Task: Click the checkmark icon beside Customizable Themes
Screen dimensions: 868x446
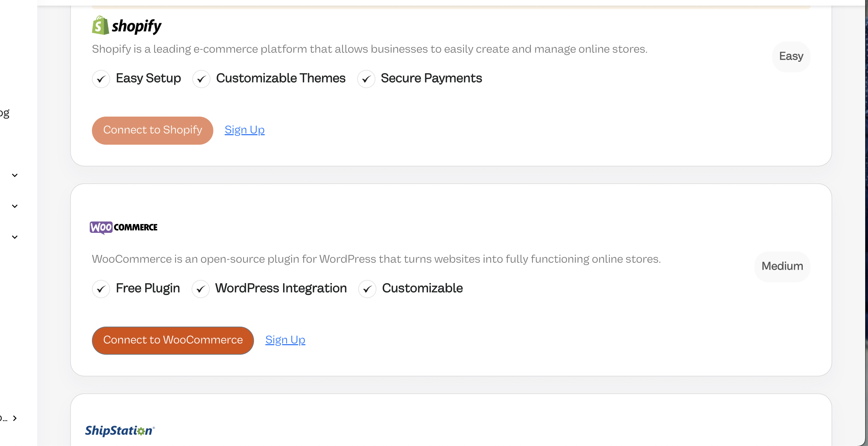Action: point(201,79)
